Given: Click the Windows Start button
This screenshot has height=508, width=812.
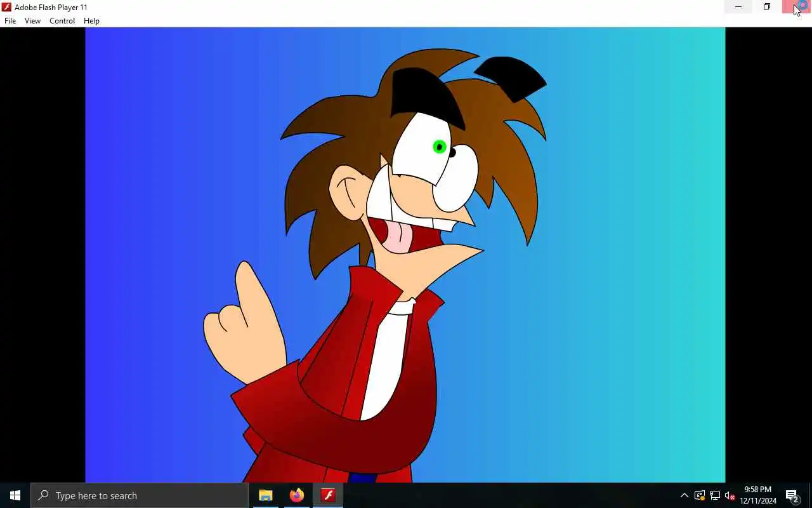Looking at the screenshot, I should [15, 495].
